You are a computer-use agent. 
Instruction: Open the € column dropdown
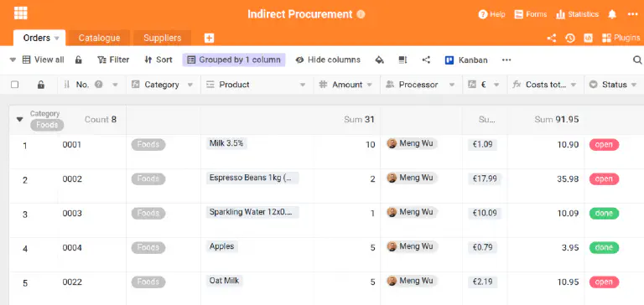click(x=496, y=85)
